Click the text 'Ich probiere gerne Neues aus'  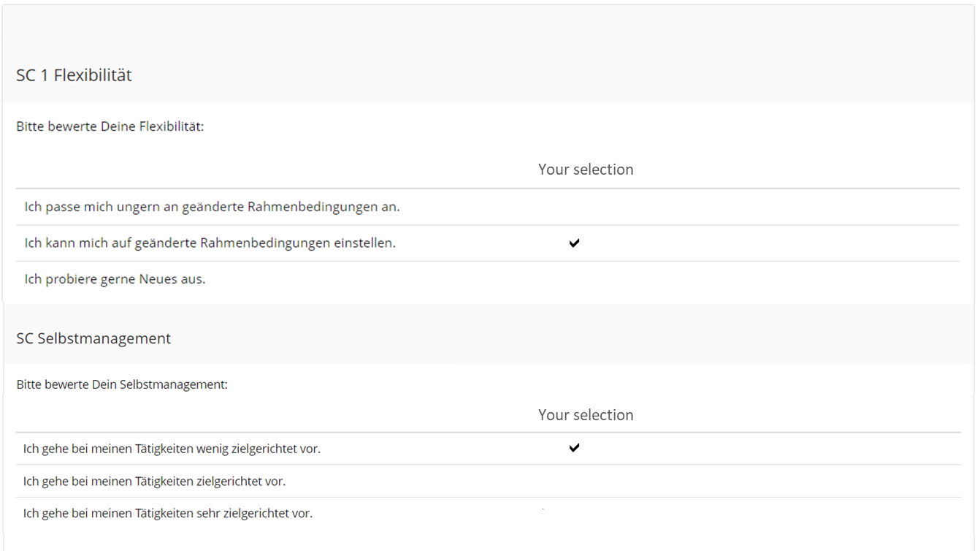[x=115, y=279]
